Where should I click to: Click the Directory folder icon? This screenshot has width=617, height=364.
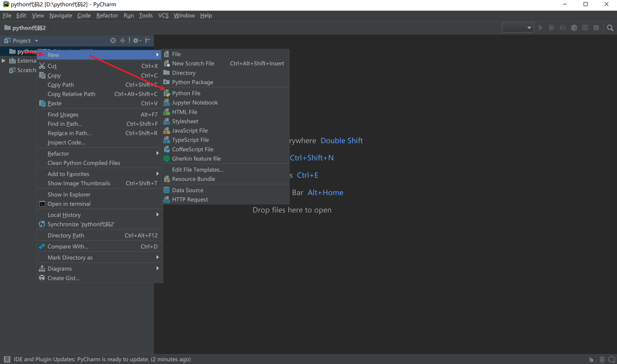click(x=167, y=73)
